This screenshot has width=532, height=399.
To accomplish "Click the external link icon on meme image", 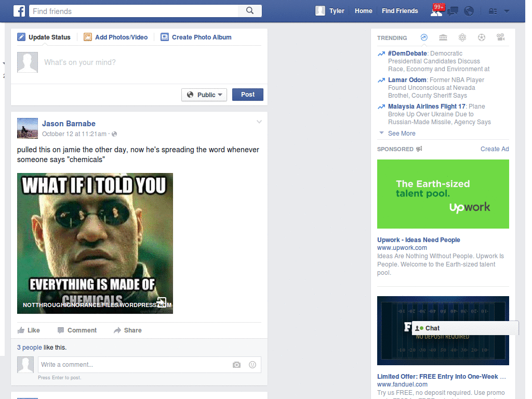I will pyautogui.click(x=162, y=302).
